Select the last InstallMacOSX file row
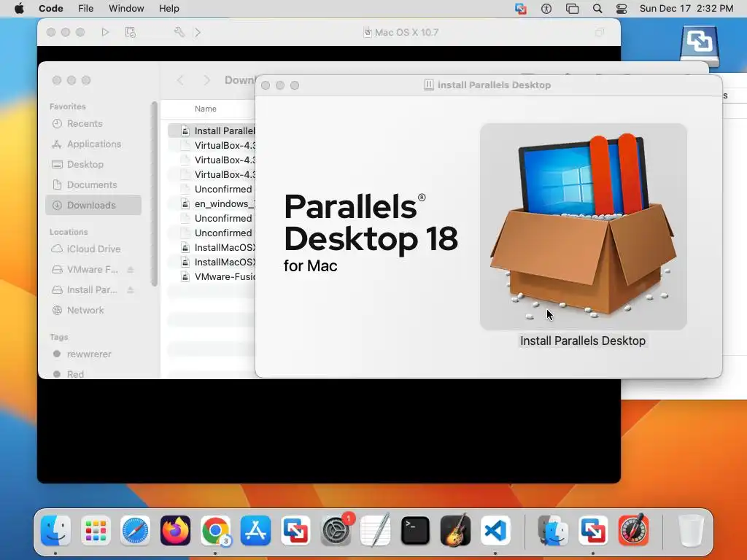The height and width of the screenshot is (560, 747). tap(212, 262)
